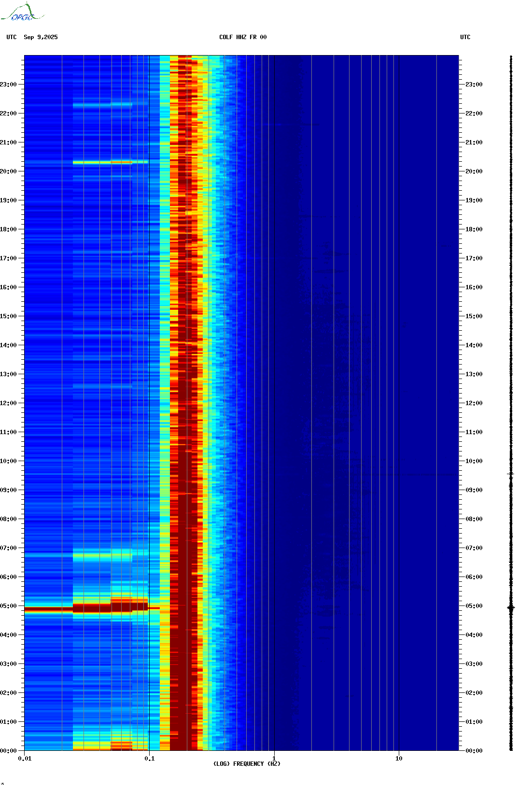Click the right-side 'UTC' header label
The image size is (532, 789).
pyautogui.click(x=465, y=37)
